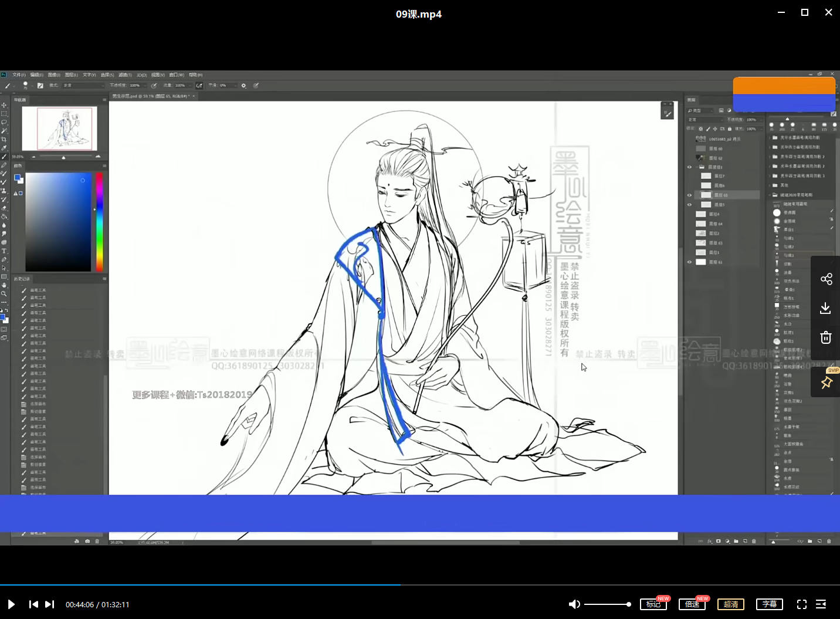Open the 文件 menu in Photoshop

[x=19, y=75]
